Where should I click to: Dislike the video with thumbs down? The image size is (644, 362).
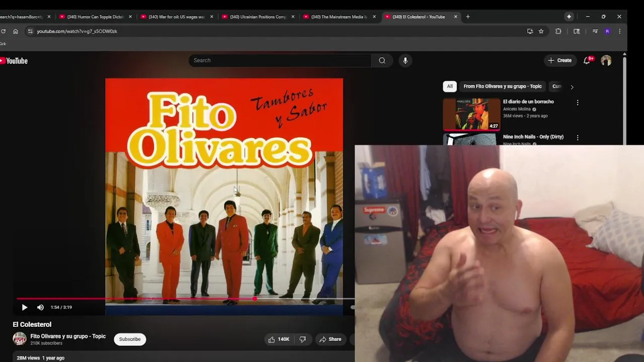click(302, 339)
